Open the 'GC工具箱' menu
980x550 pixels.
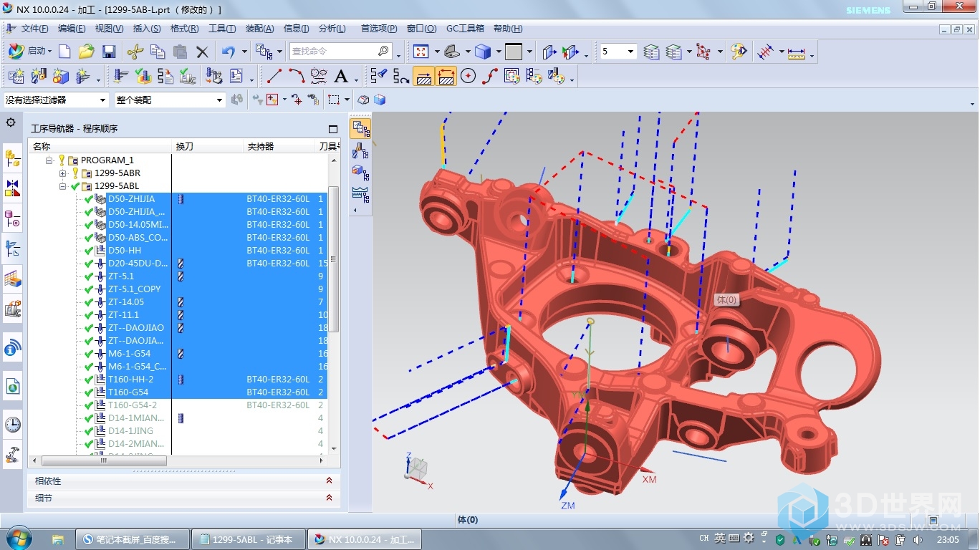coord(466,29)
